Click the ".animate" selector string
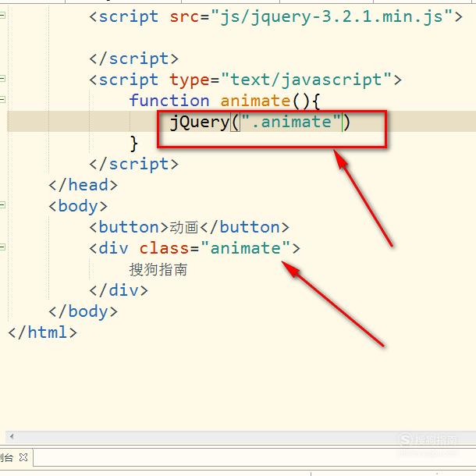This screenshot has height=476, width=476. (291, 122)
